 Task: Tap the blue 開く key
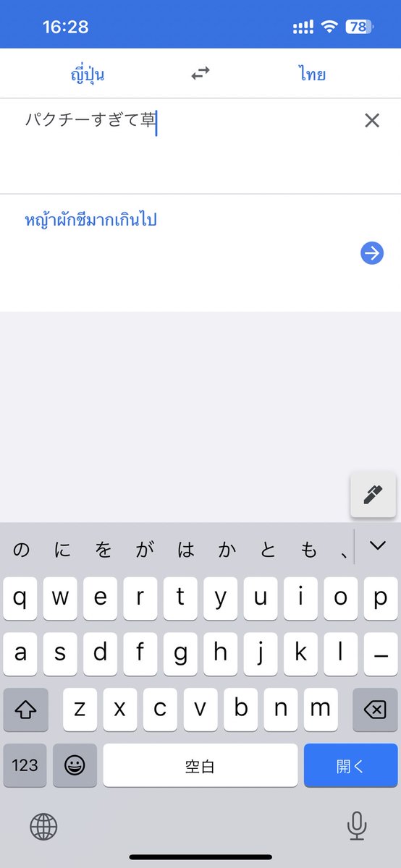click(350, 765)
